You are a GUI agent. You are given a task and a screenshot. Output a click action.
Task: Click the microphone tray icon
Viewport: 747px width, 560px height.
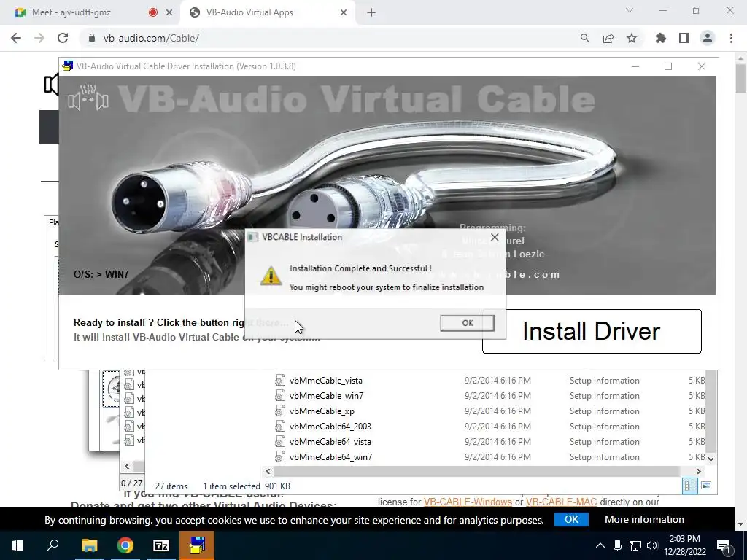point(617,545)
